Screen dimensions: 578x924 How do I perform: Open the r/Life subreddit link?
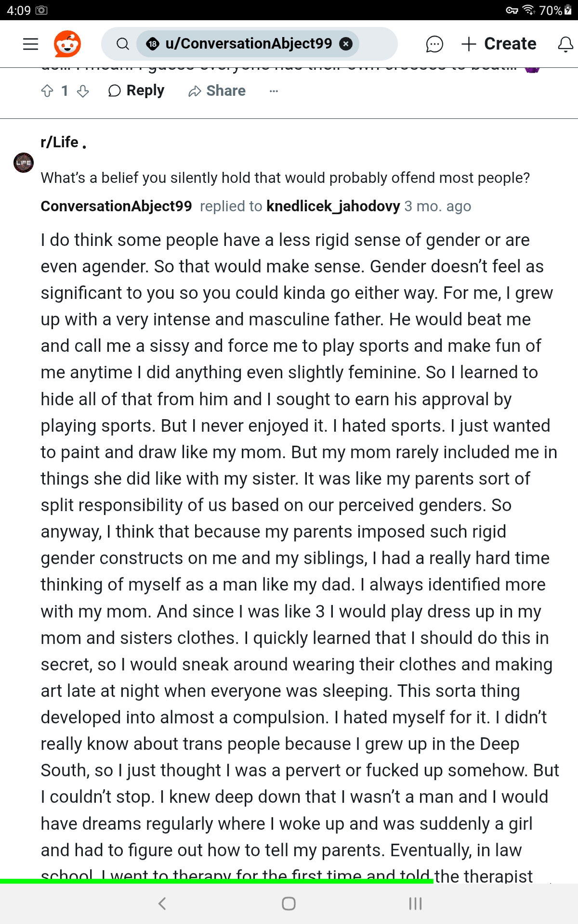point(59,142)
